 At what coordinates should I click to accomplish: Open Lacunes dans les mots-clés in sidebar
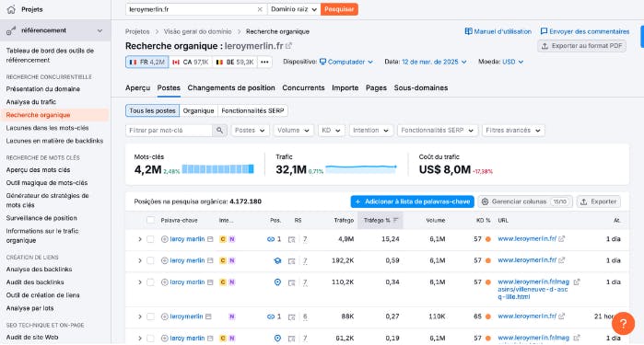tap(47, 128)
